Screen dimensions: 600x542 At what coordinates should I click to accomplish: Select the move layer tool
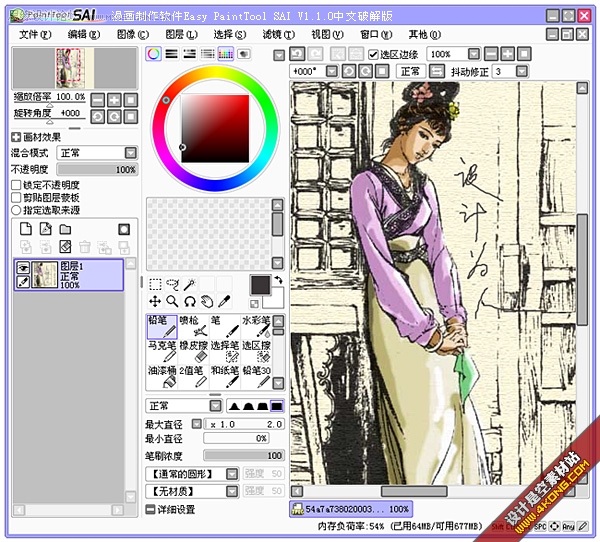click(155, 302)
